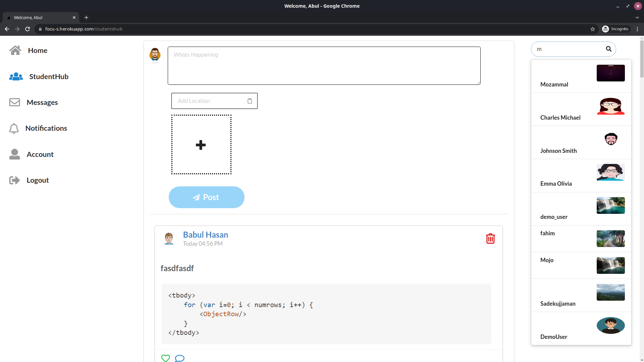Like the post with heart icon
This screenshot has width=644, height=362.
point(165,358)
